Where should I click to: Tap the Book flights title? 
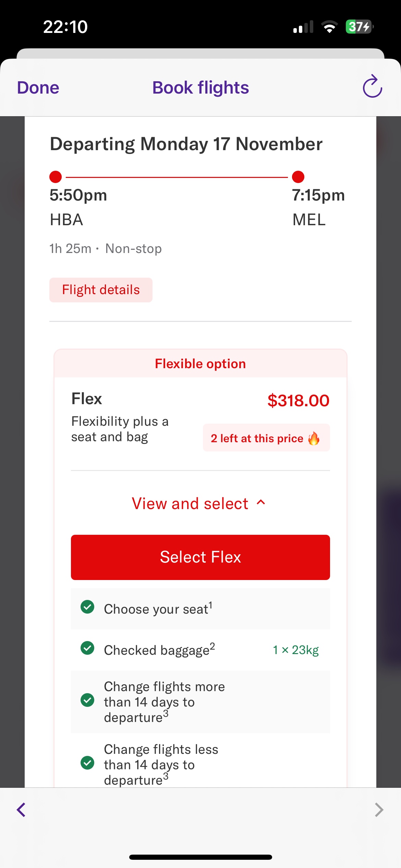click(x=200, y=87)
